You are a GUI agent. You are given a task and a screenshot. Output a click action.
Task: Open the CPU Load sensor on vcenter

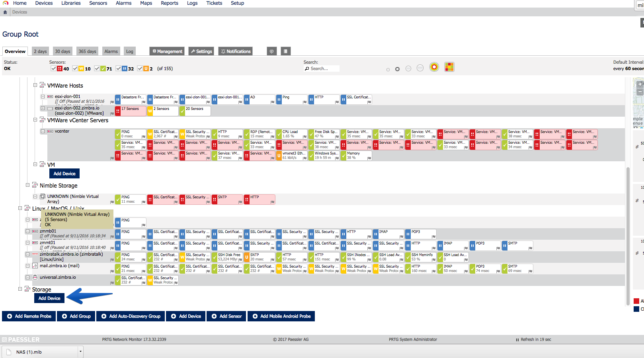pos(292,134)
